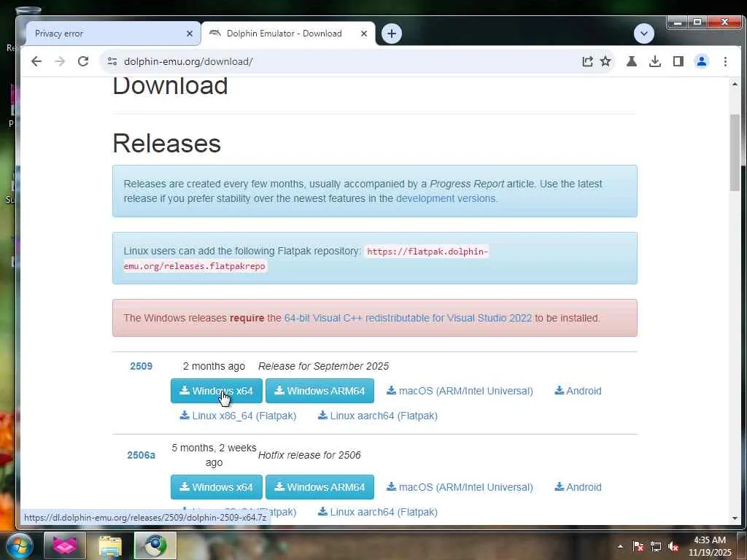Open the Windows Start menu orb

(x=19, y=545)
